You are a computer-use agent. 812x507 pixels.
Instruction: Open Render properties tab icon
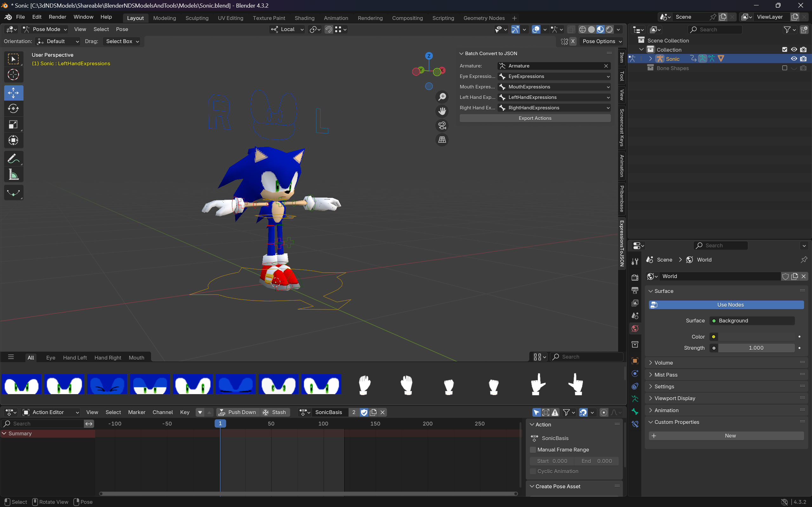tap(635, 277)
